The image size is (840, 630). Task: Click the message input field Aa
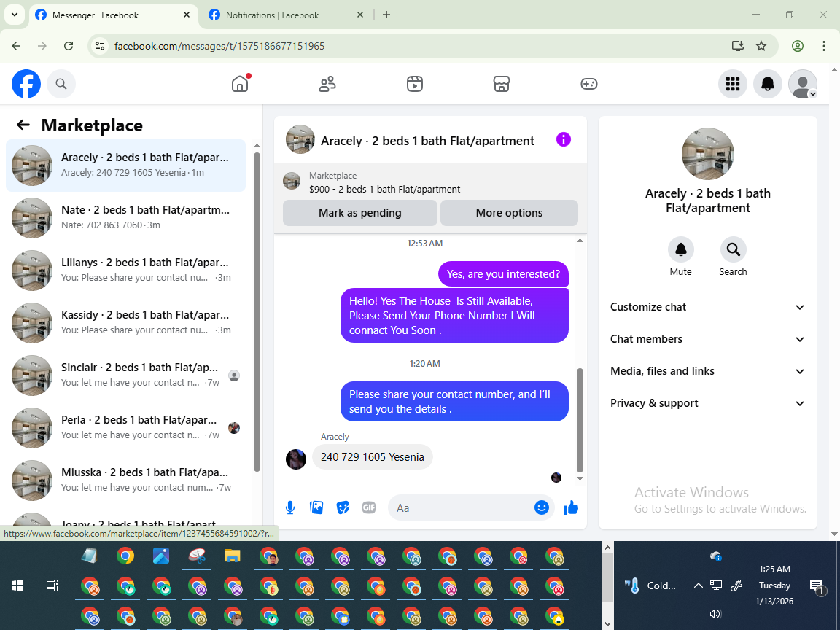461,507
